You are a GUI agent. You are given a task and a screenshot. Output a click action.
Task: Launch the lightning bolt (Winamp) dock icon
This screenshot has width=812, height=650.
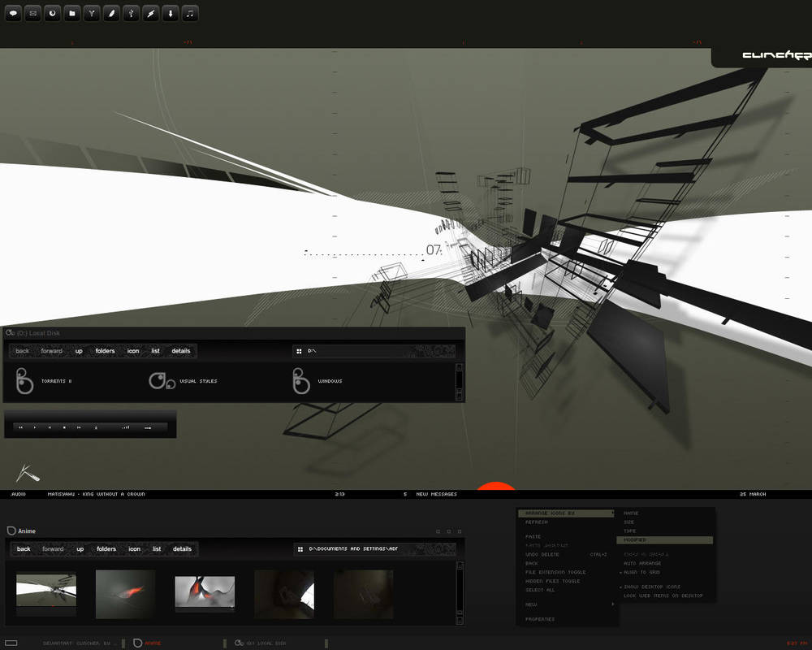tap(151, 14)
